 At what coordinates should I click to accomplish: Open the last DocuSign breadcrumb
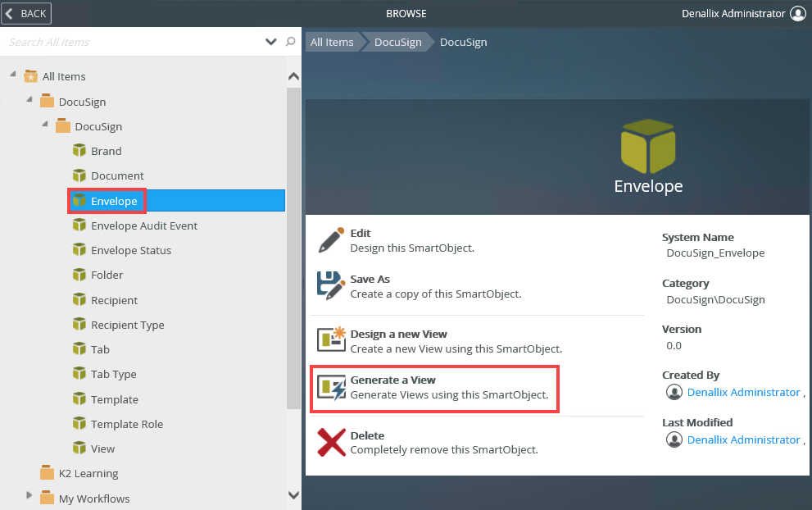pos(464,42)
